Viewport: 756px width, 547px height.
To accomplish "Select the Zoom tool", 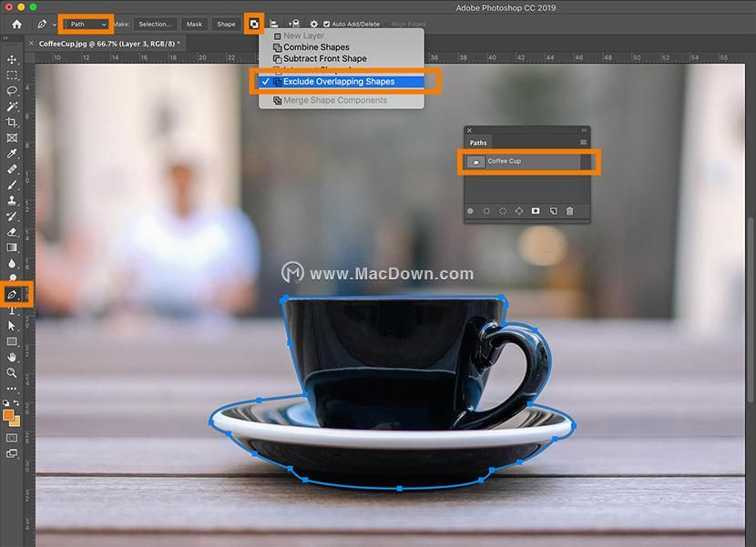I will pos(12,372).
